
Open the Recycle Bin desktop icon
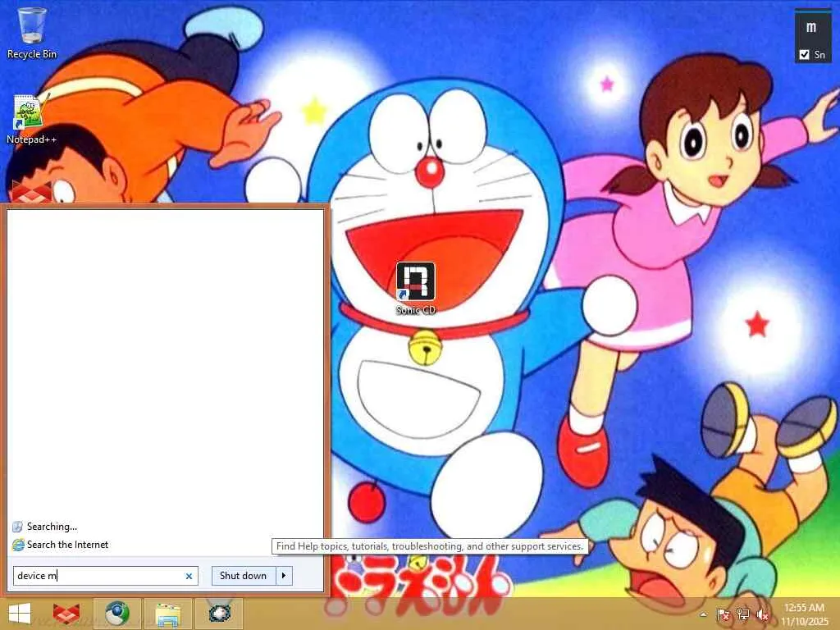coord(32,33)
